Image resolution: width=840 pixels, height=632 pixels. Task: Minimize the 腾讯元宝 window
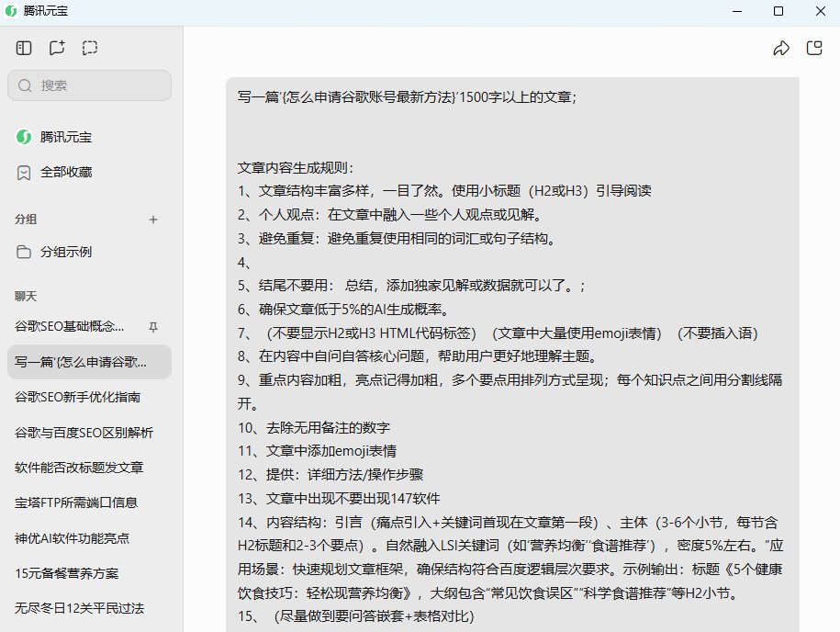click(738, 11)
